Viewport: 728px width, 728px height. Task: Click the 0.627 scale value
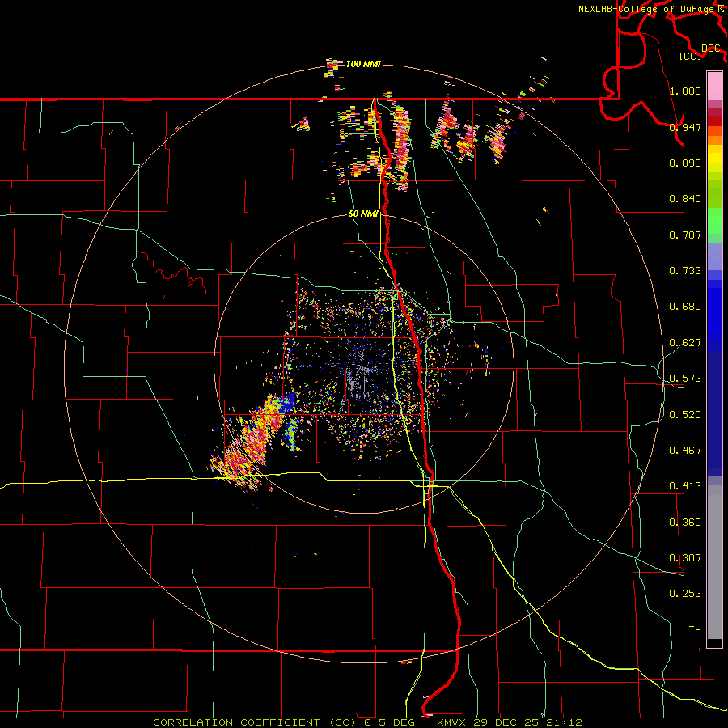(x=685, y=343)
